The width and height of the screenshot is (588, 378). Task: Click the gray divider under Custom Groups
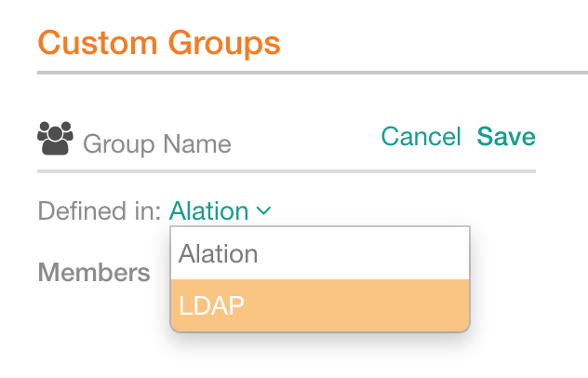point(313,73)
